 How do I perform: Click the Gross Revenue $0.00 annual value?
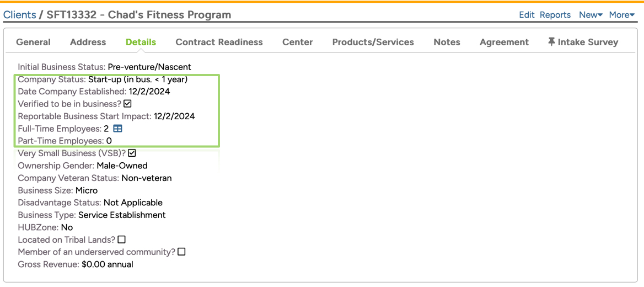point(107,264)
